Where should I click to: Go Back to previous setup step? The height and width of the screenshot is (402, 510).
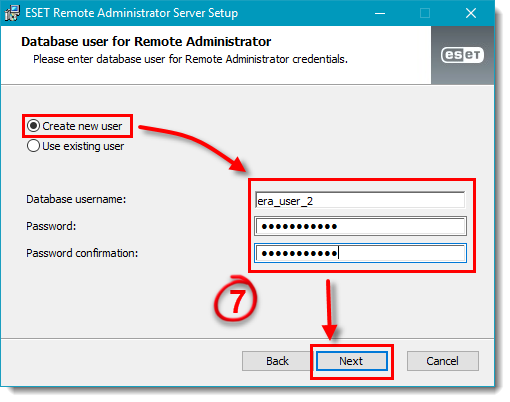coord(277,361)
